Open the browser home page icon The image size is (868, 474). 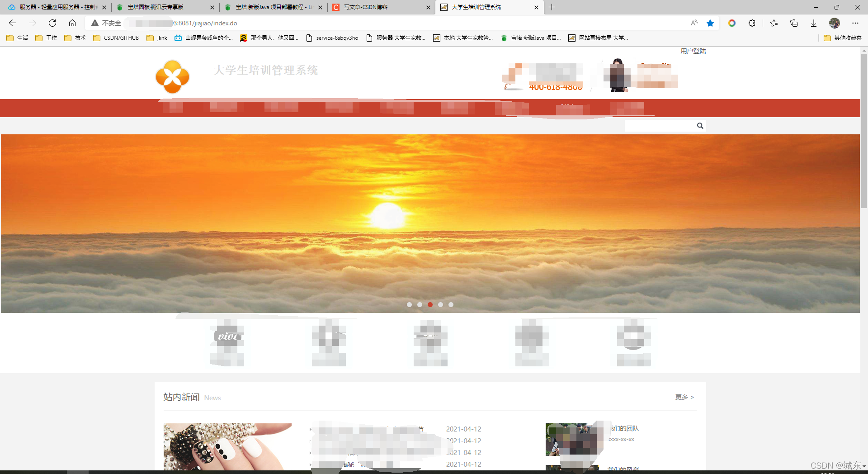[72, 23]
